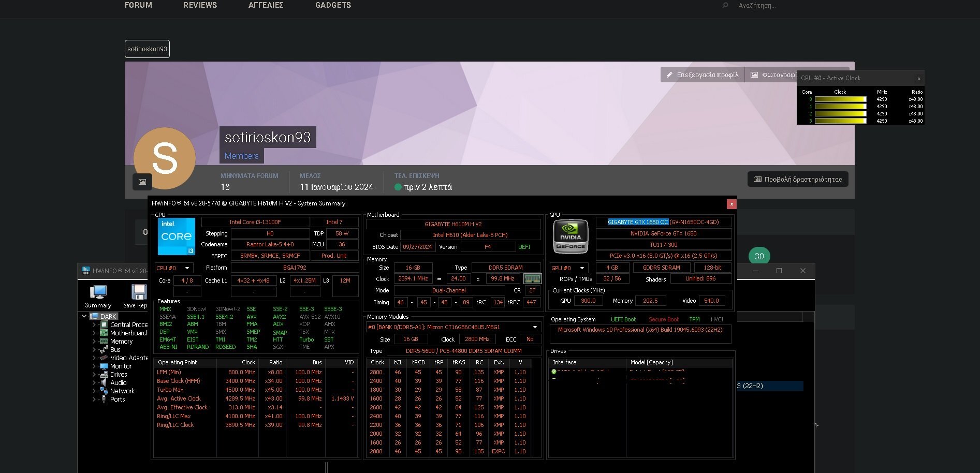
Task: Click the core 1 clock bar
Action: (x=840, y=107)
